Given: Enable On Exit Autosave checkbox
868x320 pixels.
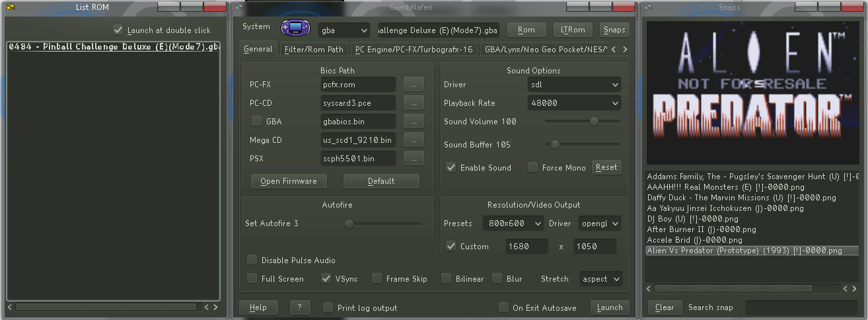Looking at the screenshot, I should 503,307.
